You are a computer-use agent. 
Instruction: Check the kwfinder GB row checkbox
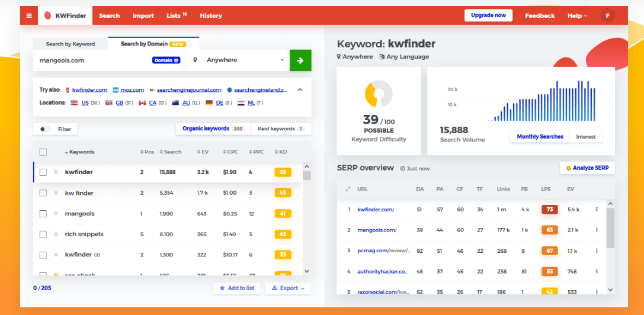(43, 255)
